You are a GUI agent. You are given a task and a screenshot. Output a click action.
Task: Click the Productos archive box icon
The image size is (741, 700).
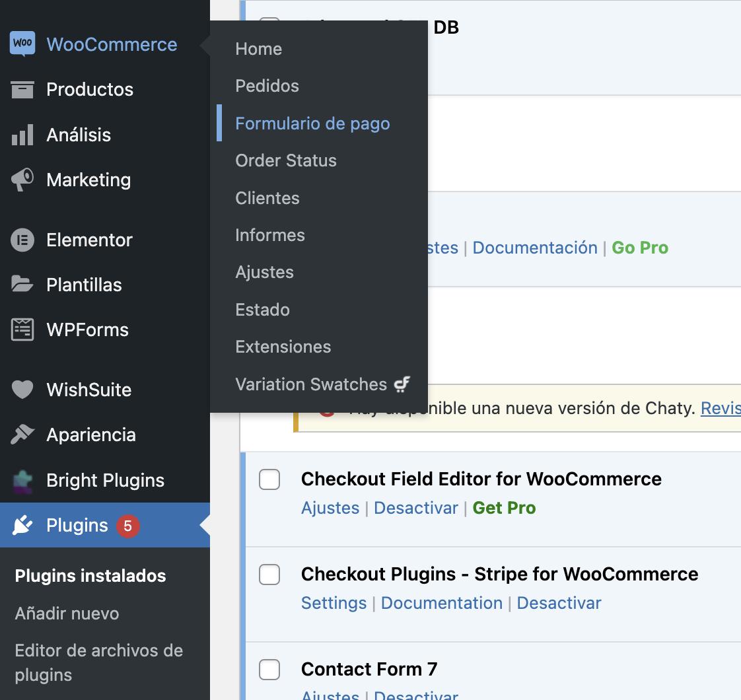(x=22, y=89)
